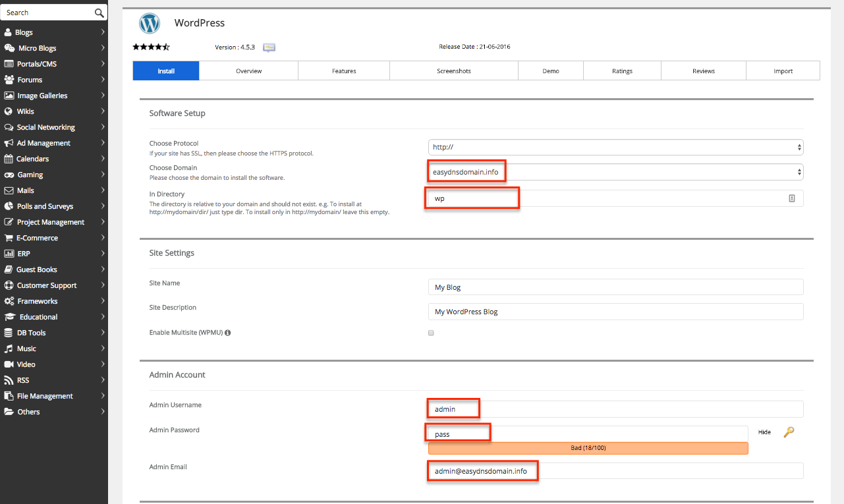Click the Educational graduation cap icon
Screen dimensions: 844x504
[x=9, y=317]
